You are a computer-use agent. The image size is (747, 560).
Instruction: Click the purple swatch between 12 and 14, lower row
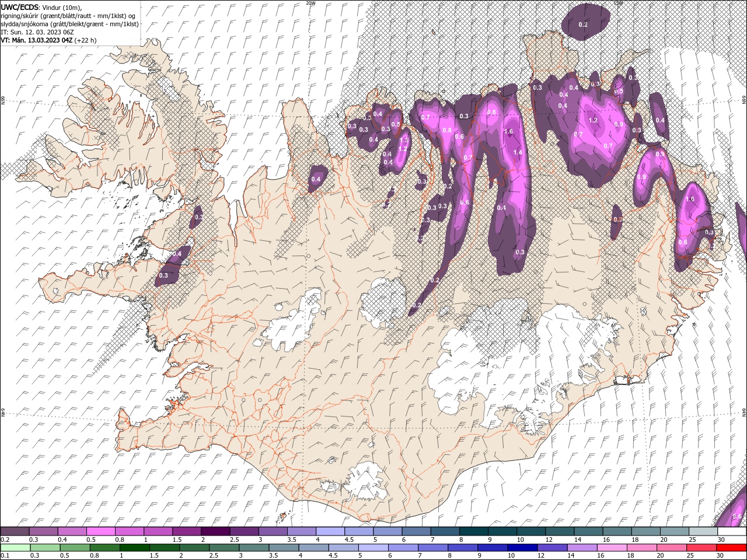click(x=552, y=548)
